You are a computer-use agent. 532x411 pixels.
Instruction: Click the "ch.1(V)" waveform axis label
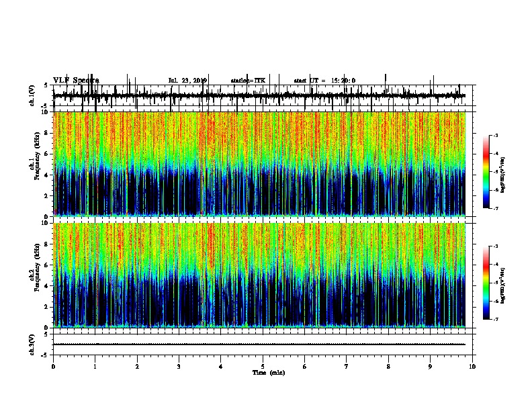[x=32, y=95]
